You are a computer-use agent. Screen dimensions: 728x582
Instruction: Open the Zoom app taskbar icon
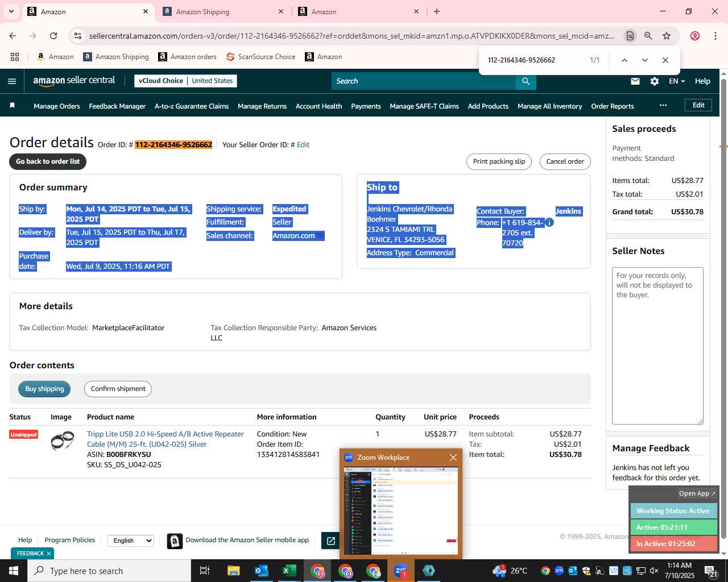pyautogui.click(x=401, y=571)
